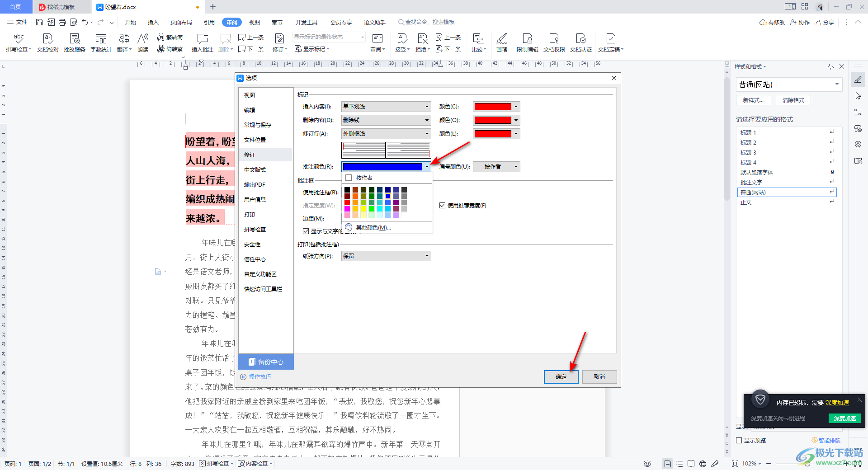868x470 pixels.
Task: Apply the 标题 1 style from list
Action: coord(787,132)
